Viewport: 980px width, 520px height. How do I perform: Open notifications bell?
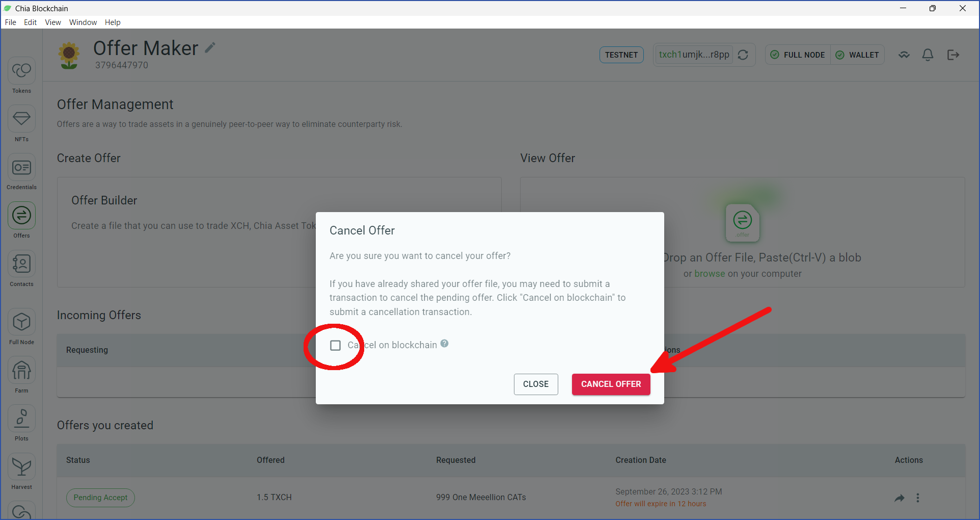928,55
